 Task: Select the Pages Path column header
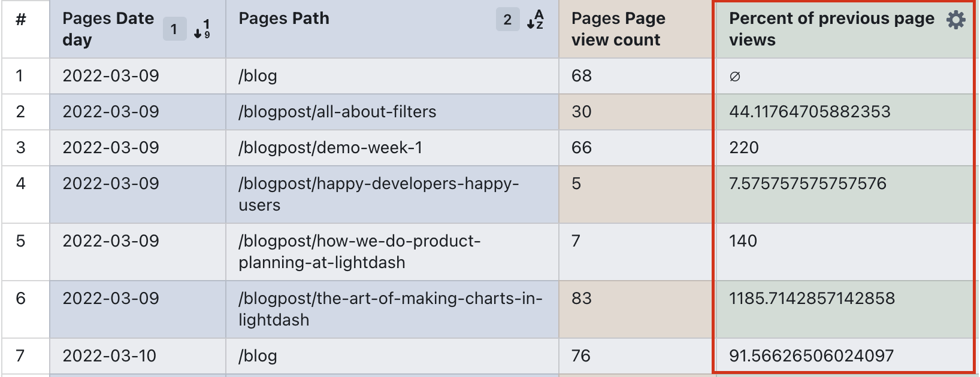(284, 19)
